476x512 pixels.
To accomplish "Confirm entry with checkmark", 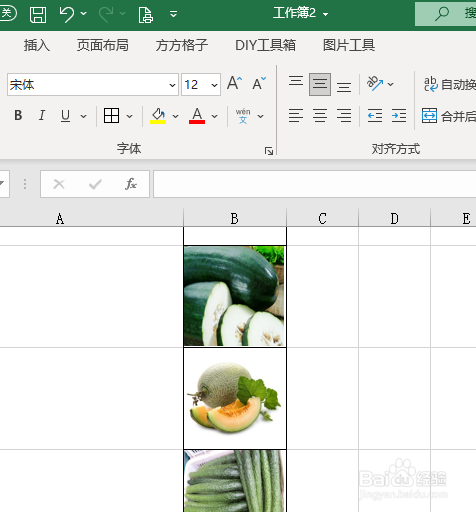I will (95, 184).
